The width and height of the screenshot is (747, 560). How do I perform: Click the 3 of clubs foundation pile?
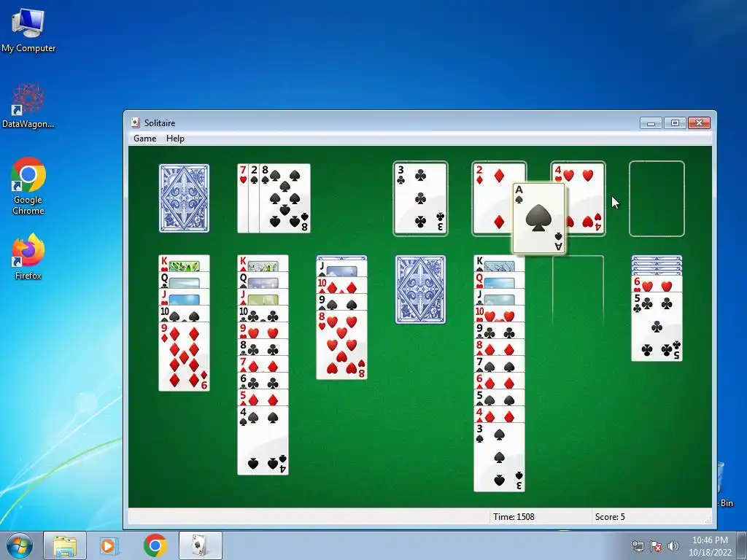(420, 198)
